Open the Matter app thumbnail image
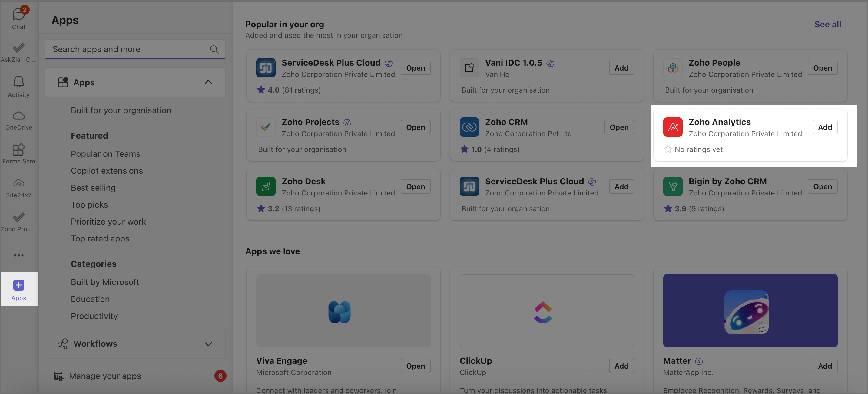The width and height of the screenshot is (868, 394). pyautogui.click(x=750, y=310)
